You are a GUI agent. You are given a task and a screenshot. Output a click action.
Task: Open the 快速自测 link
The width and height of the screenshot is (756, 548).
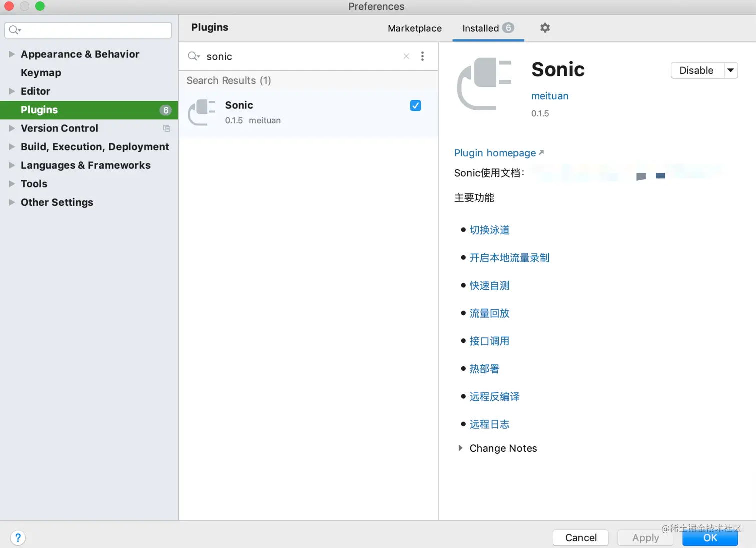[x=489, y=285]
